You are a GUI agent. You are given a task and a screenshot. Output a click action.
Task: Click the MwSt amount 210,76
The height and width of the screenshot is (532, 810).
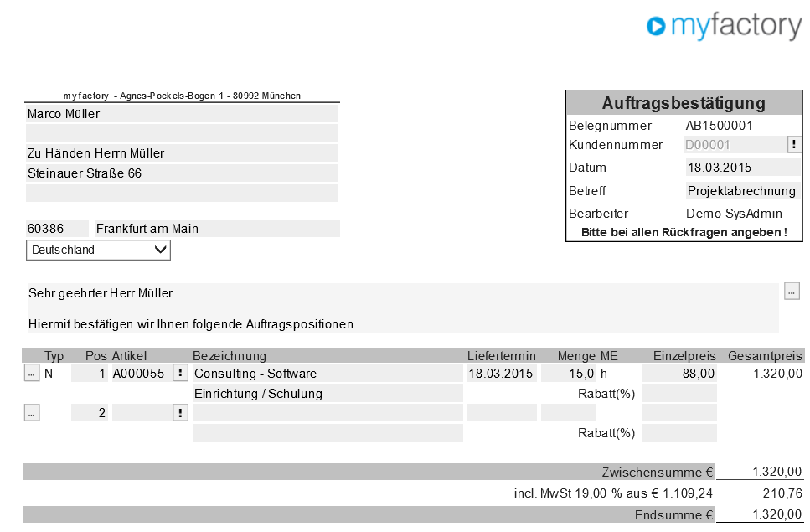pos(782,493)
